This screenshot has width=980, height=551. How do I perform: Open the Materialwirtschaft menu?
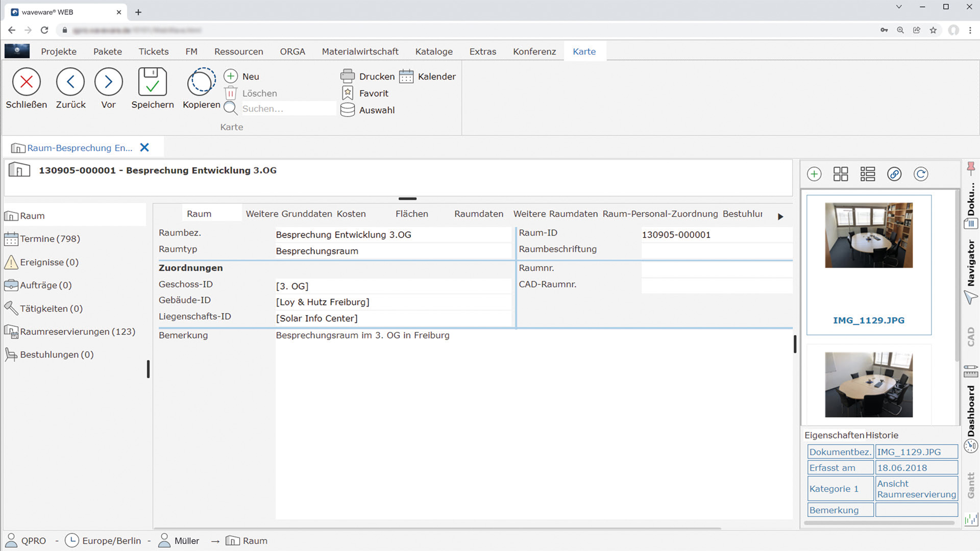(x=360, y=52)
